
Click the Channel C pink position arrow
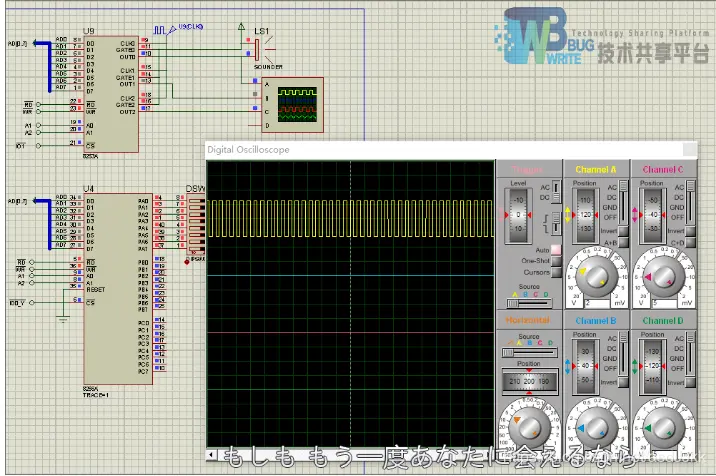(x=634, y=215)
